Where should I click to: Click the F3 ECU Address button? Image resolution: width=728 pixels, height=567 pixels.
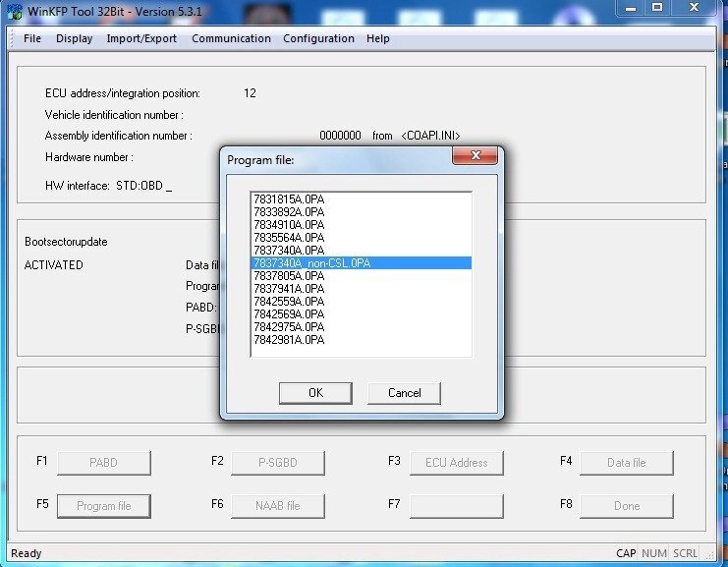457,463
